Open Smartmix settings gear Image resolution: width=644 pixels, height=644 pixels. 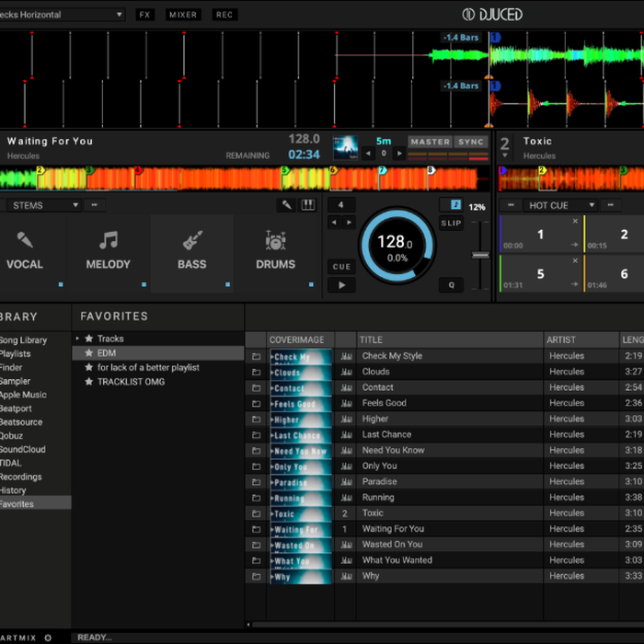48,638
